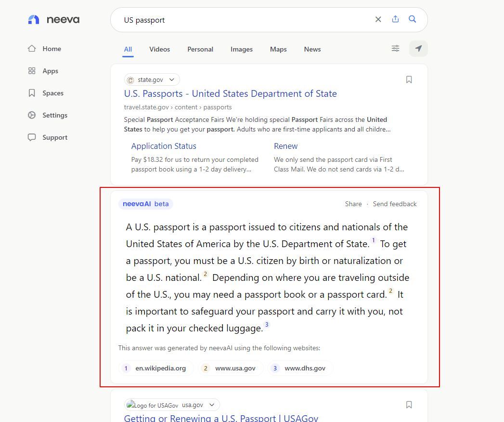The width and height of the screenshot is (504, 422).
Task: Open the search filter sliders icon
Action: pyautogui.click(x=395, y=49)
